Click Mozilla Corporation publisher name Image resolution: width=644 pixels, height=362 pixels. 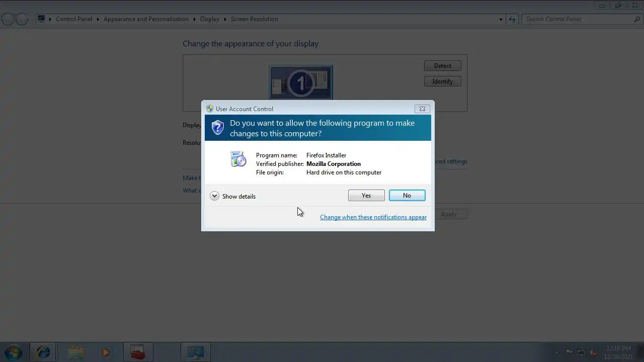click(334, 164)
